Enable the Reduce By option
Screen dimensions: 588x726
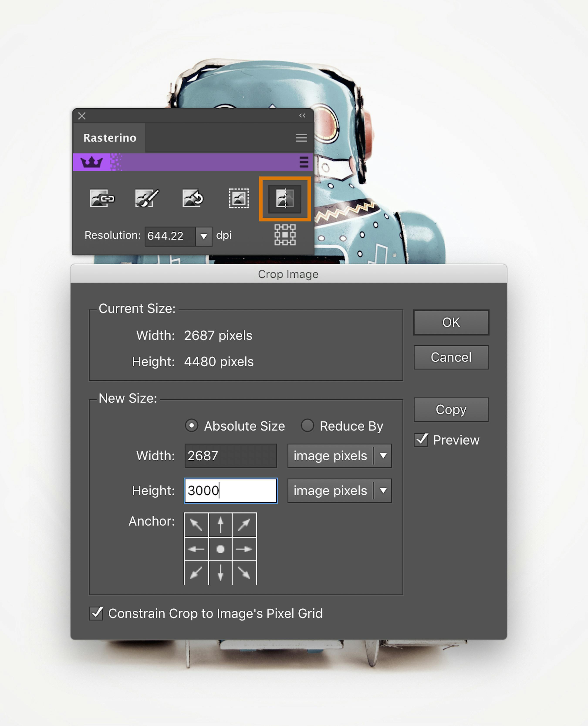click(308, 426)
